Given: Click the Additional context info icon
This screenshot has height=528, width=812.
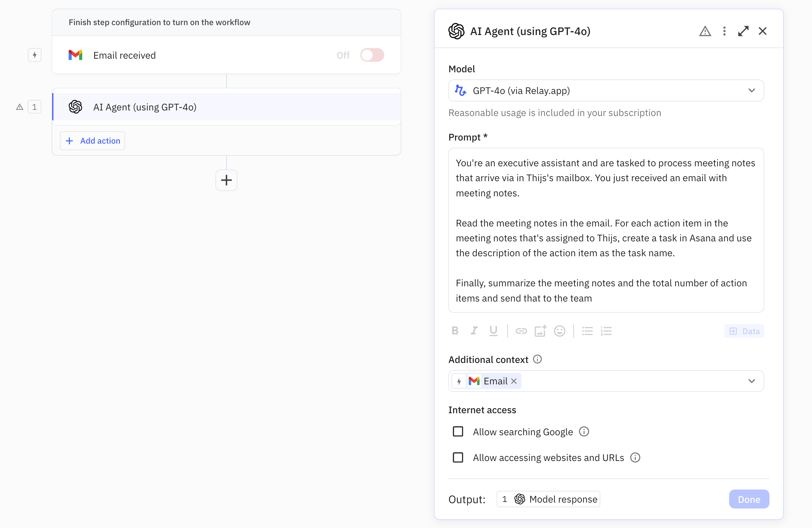Looking at the screenshot, I should [x=537, y=359].
